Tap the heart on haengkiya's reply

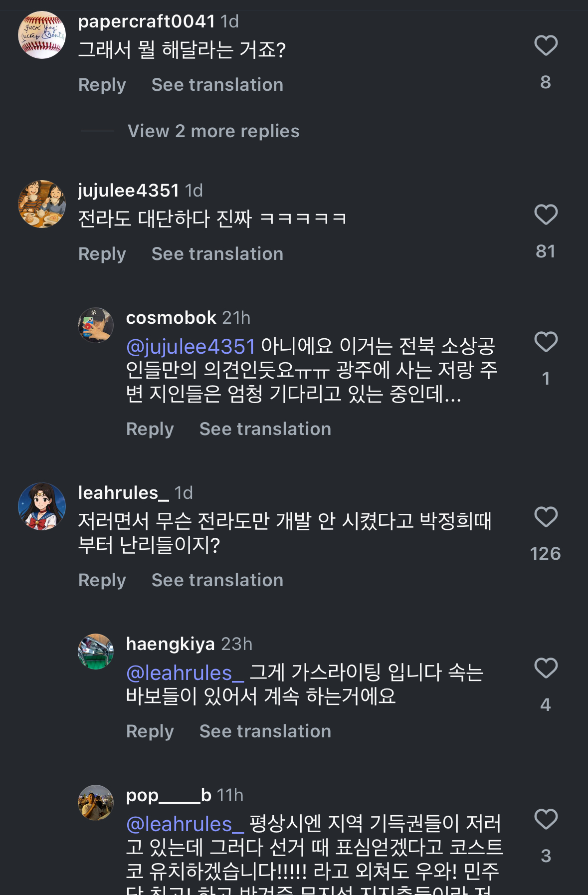546,669
